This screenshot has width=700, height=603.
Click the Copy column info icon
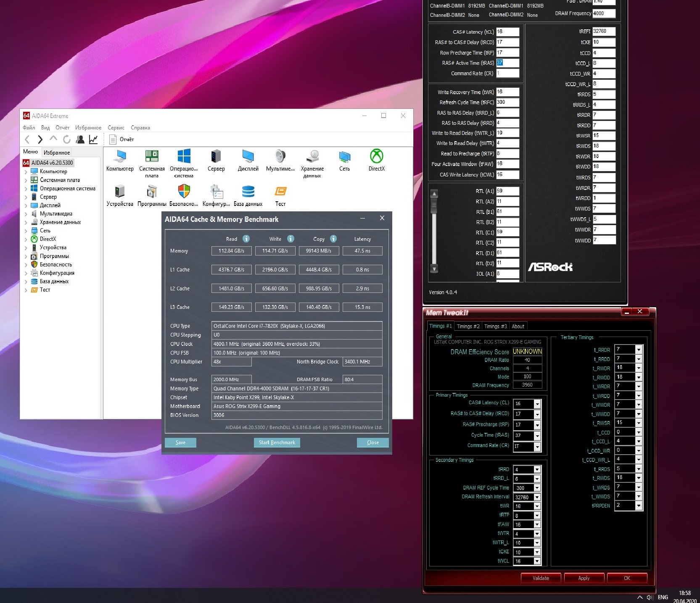pos(333,239)
